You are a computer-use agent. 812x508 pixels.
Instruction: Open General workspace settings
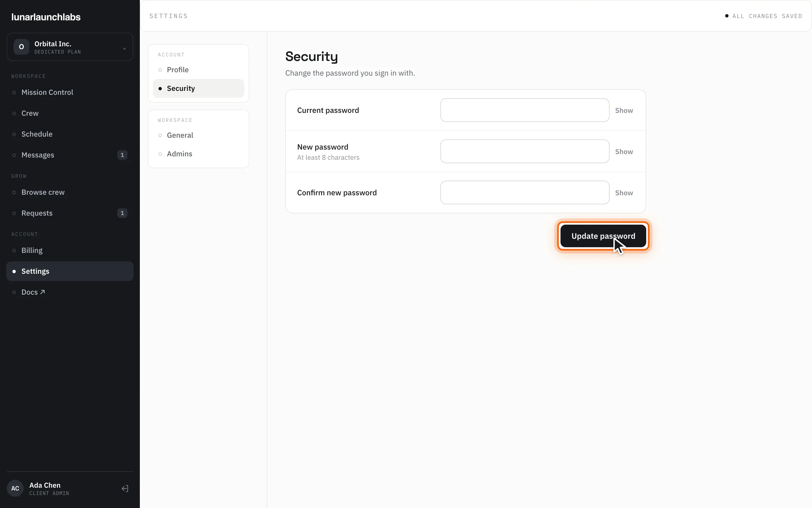click(x=198, y=135)
